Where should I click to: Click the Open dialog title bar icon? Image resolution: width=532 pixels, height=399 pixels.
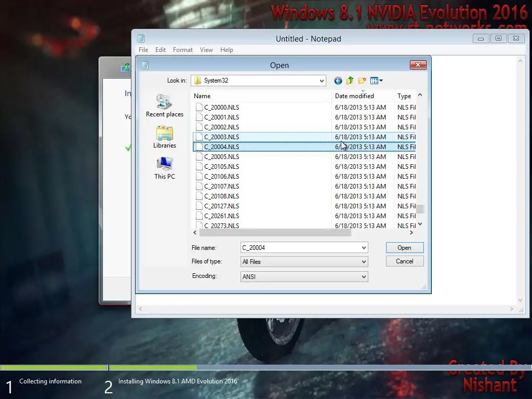click(145, 65)
